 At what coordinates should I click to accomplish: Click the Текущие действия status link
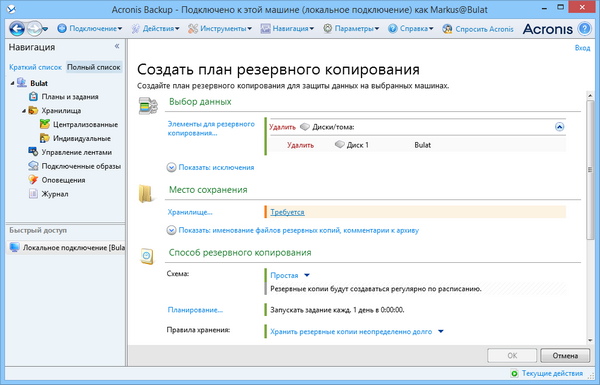(x=552, y=373)
